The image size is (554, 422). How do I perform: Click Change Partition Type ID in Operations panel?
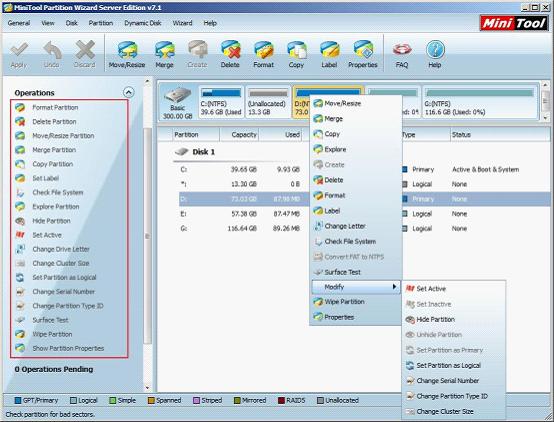click(68, 306)
